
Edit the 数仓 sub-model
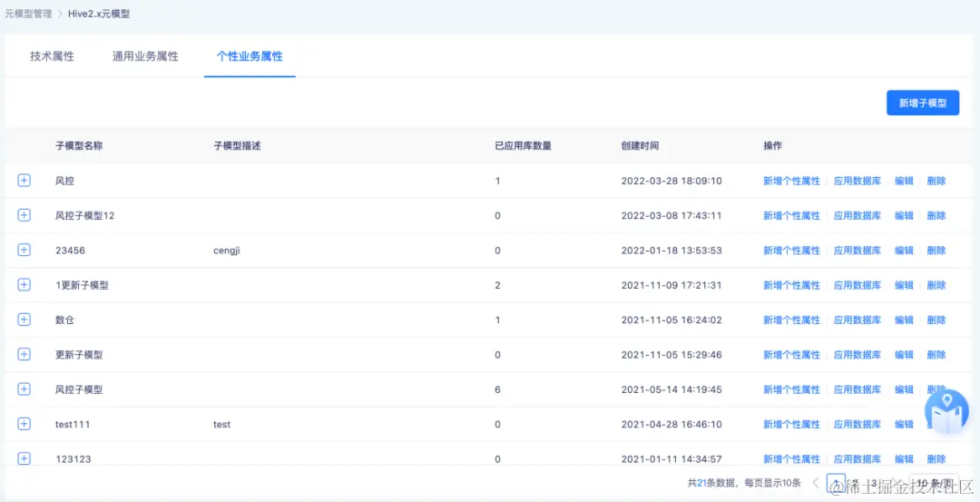904,320
